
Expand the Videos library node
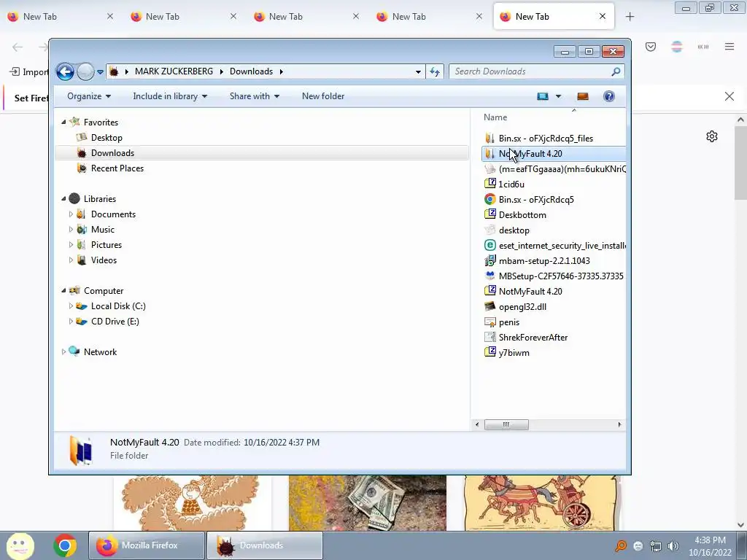71,260
